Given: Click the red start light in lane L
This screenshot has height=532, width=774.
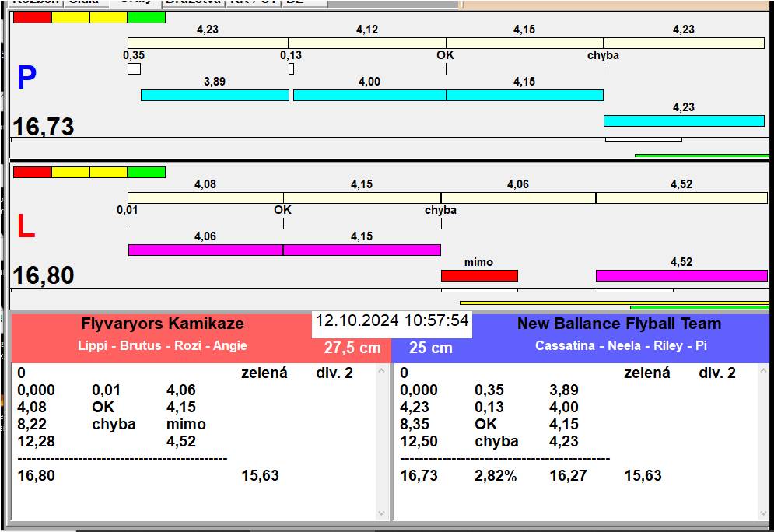Looking at the screenshot, I should pos(32,172).
